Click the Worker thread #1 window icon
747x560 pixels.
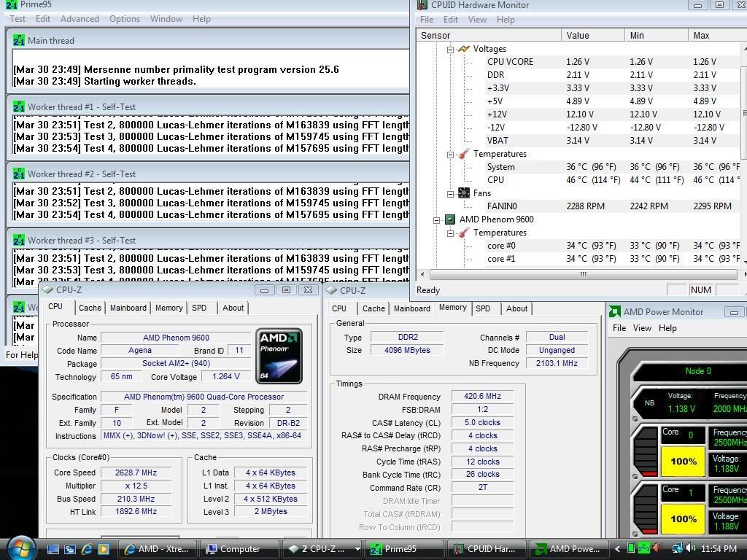point(18,106)
